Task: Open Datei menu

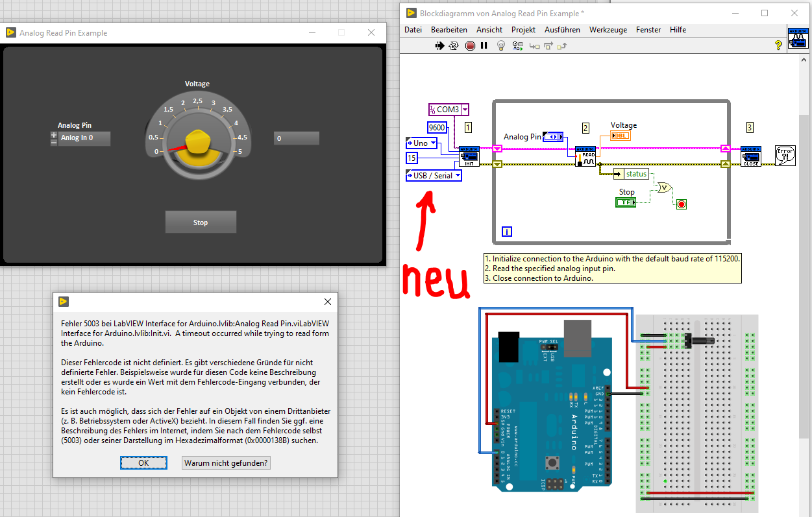Action: [x=413, y=30]
